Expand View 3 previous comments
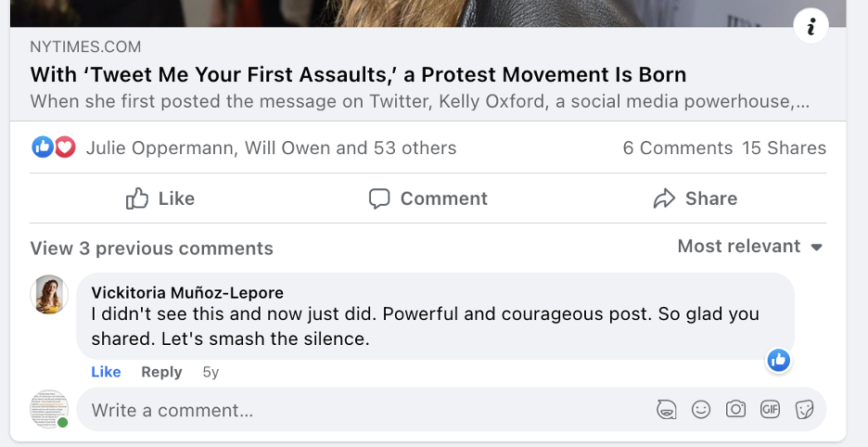Image resolution: width=868 pixels, height=447 pixels. [151, 249]
